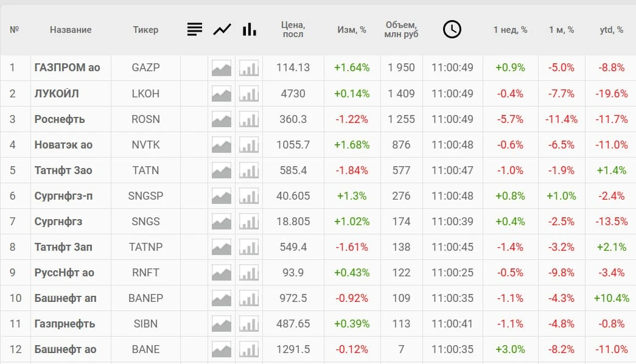Sort by the № column header
The image size is (636, 364).
coord(14,30)
